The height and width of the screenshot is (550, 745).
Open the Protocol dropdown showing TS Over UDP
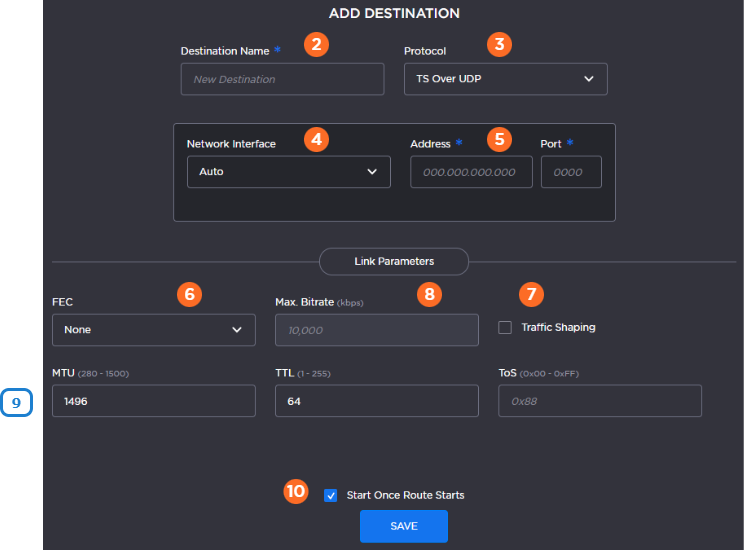tap(505, 79)
